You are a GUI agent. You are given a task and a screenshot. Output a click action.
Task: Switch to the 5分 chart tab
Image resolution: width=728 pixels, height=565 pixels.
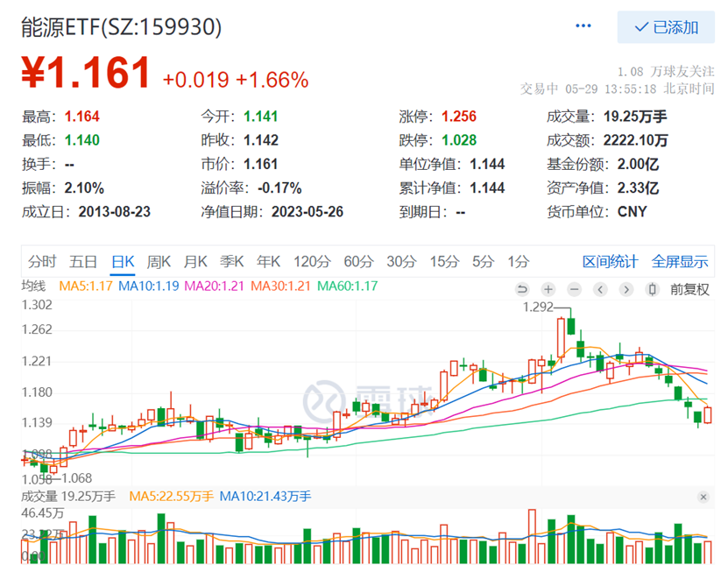click(x=484, y=262)
